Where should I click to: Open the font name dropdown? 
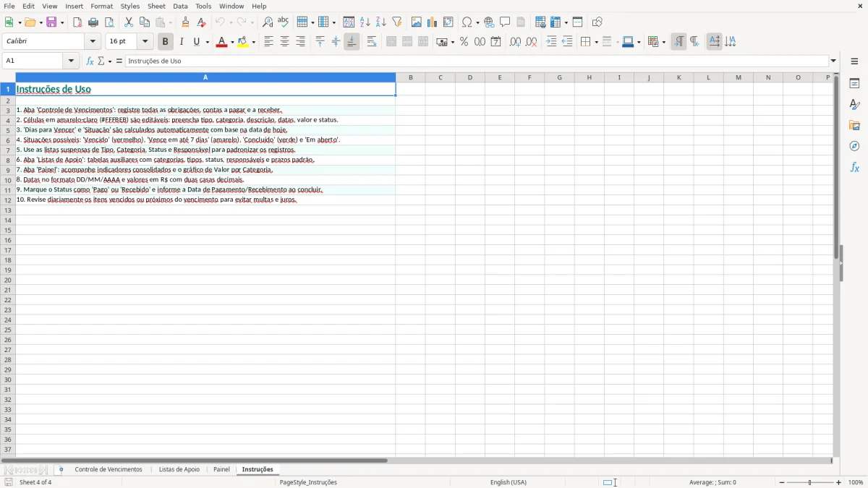(x=93, y=42)
